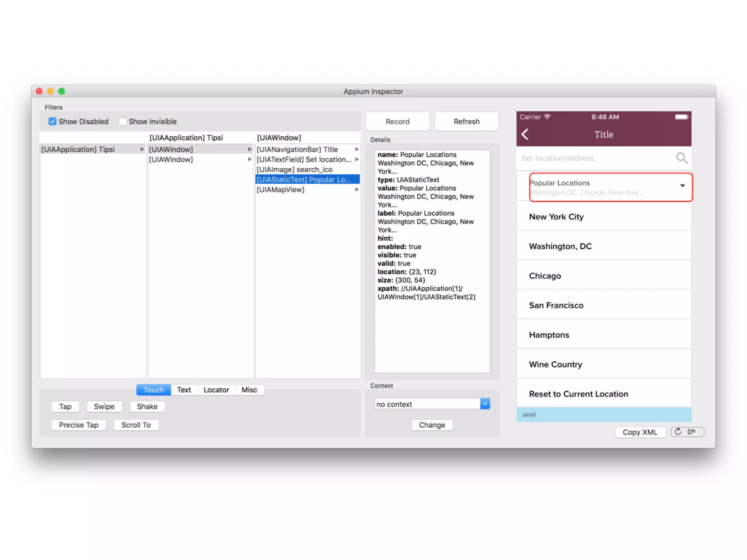Select San Francisco in the list
The width and height of the screenshot is (747, 560).
click(x=556, y=305)
